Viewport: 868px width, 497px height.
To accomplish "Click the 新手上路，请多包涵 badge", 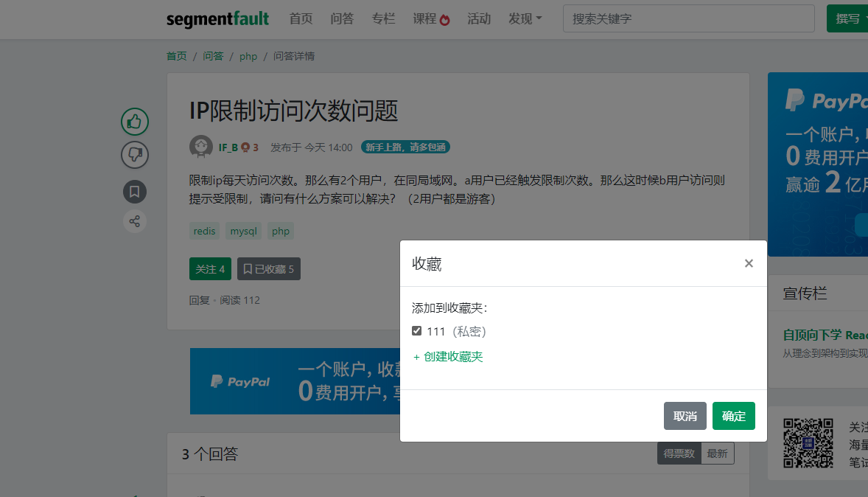I will pos(405,147).
